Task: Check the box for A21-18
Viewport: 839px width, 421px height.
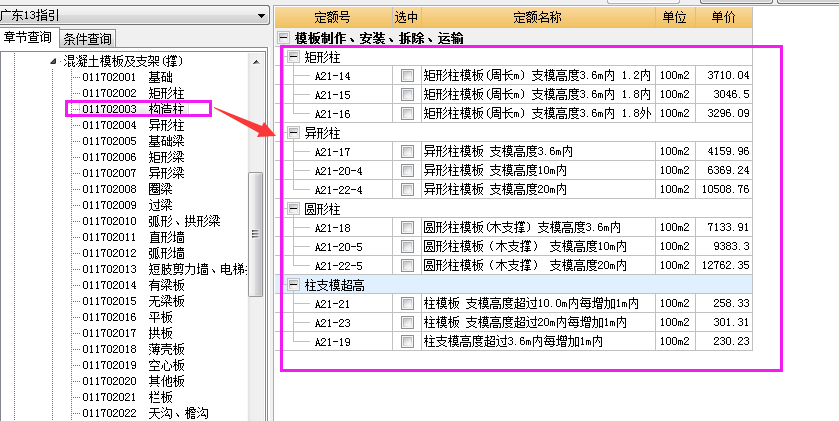Action: tap(407, 228)
